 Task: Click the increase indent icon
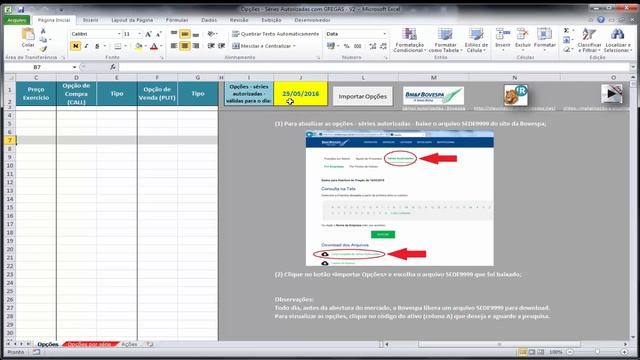[x=222, y=46]
